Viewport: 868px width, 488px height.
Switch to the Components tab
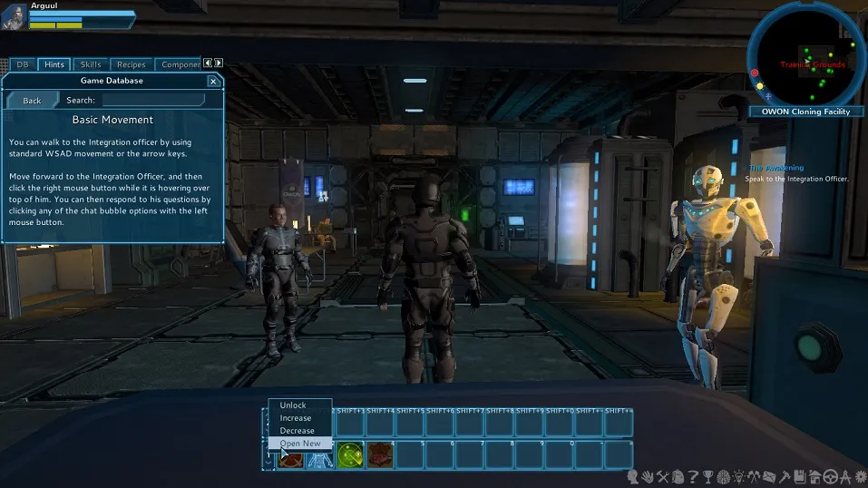(179, 64)
